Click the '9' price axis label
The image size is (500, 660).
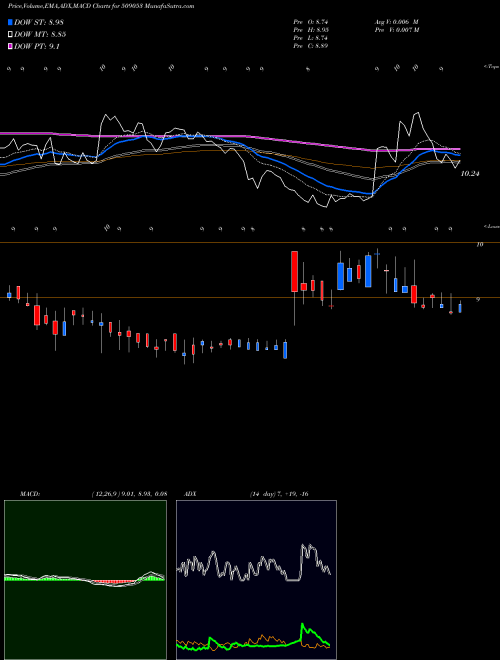[x=478, y=300]
